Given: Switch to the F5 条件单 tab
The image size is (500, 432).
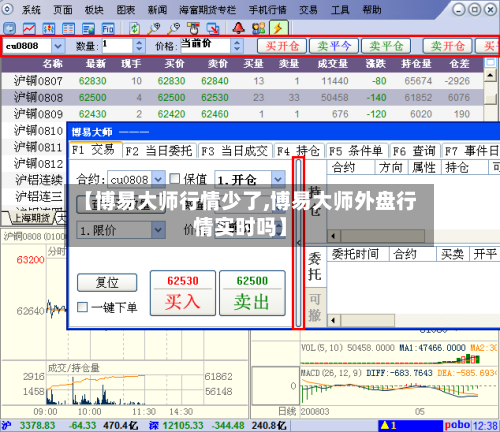Looking at the screenshot, I should [356, 151].
